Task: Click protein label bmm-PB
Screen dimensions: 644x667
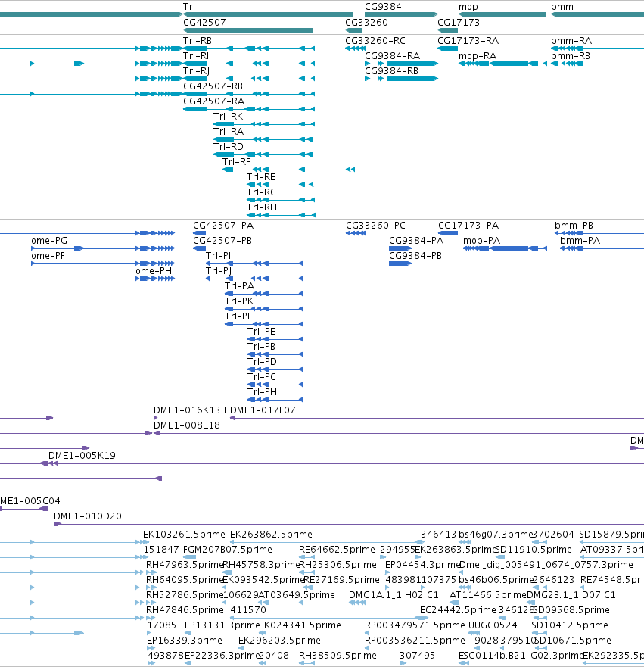Action: click(x=574, y=226)
